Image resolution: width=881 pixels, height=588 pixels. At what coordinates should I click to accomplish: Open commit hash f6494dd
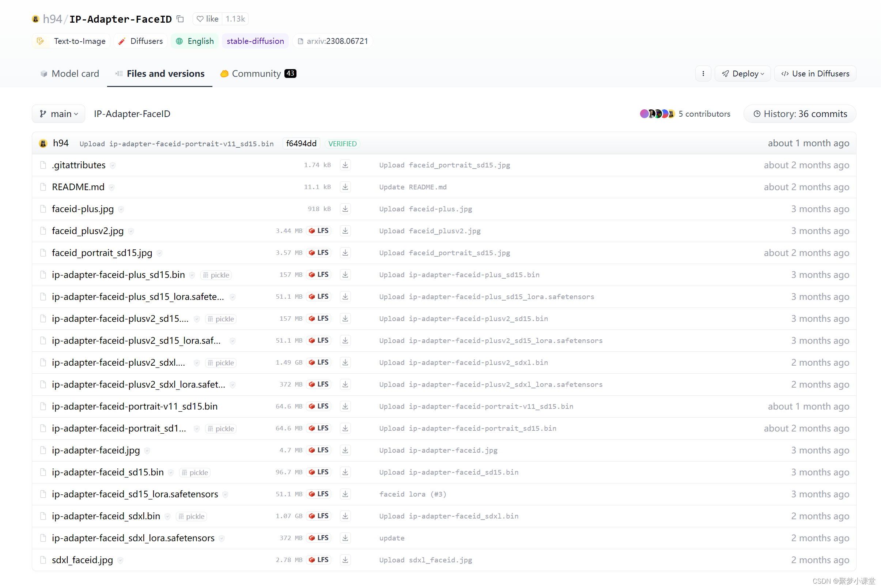tap(301, 144)
